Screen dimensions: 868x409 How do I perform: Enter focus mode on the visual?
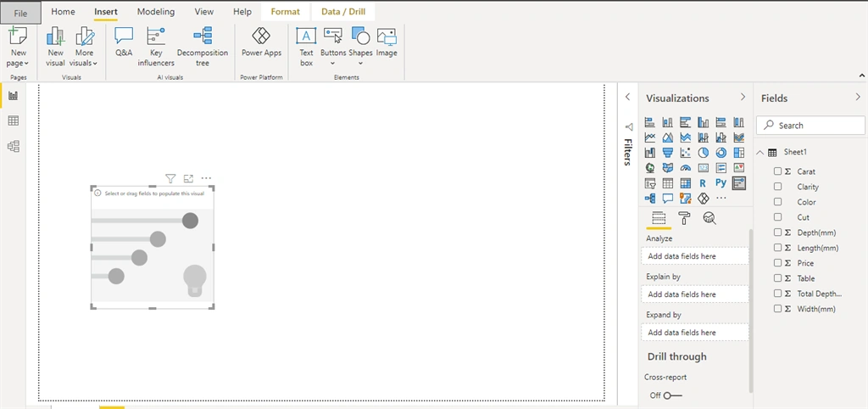(188, 178)
